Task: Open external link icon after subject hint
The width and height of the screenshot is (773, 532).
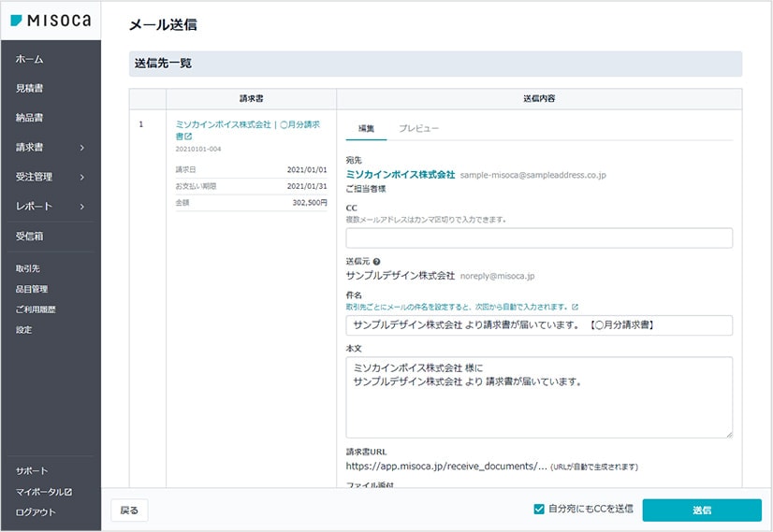Action: pyautogui.click(x=575, y=307)
